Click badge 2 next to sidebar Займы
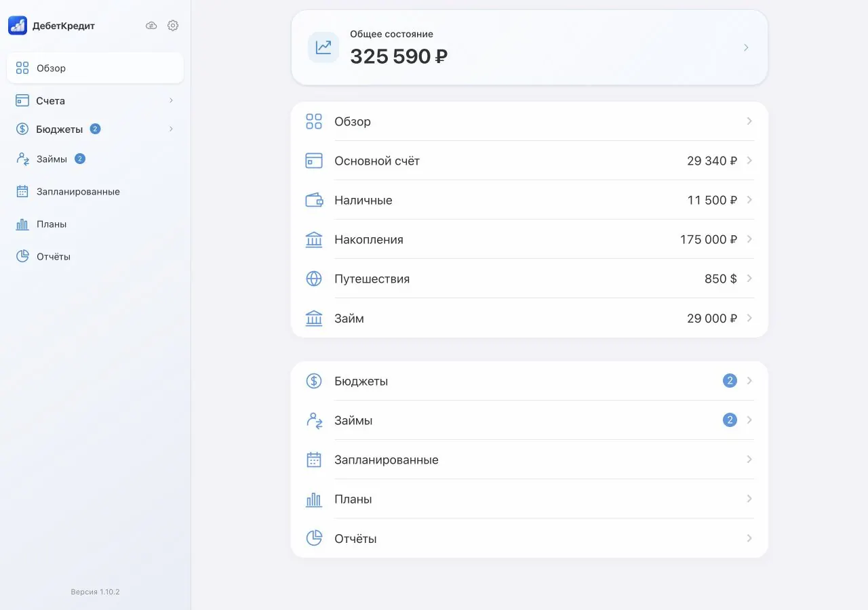Image resolution: width=868 pixels, height=610 pixels. [x=80, y=159]
